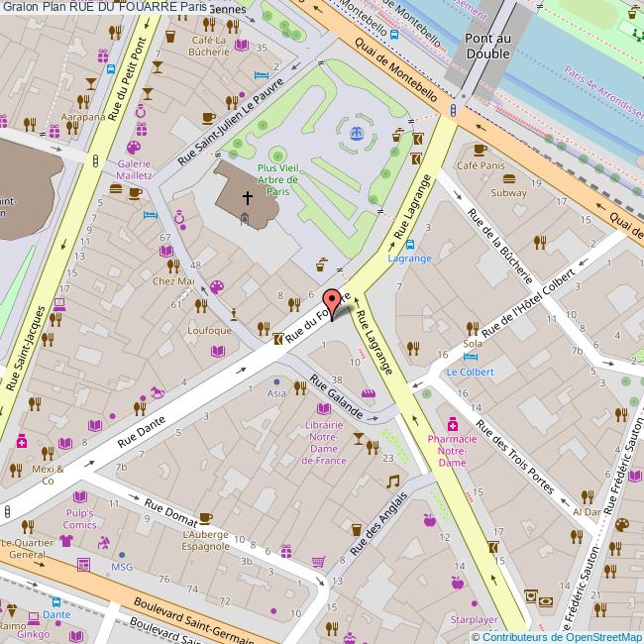Select the music note icon near Rue des Anglais

[393, 481]
